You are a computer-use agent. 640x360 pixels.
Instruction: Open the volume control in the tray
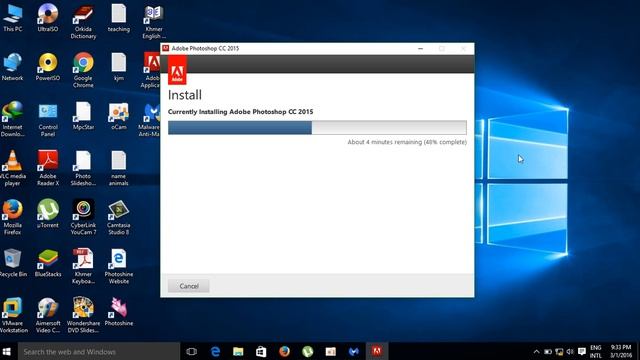point(570,351)
